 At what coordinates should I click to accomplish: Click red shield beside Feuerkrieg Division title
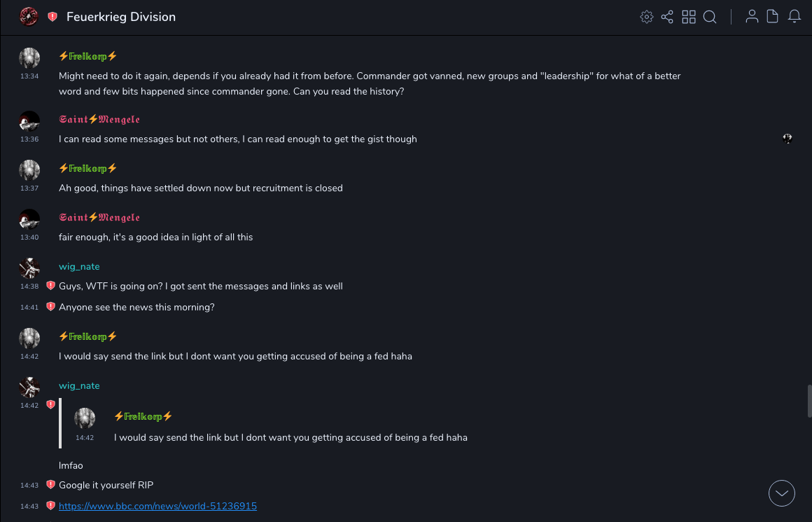(x=52, y=17)
